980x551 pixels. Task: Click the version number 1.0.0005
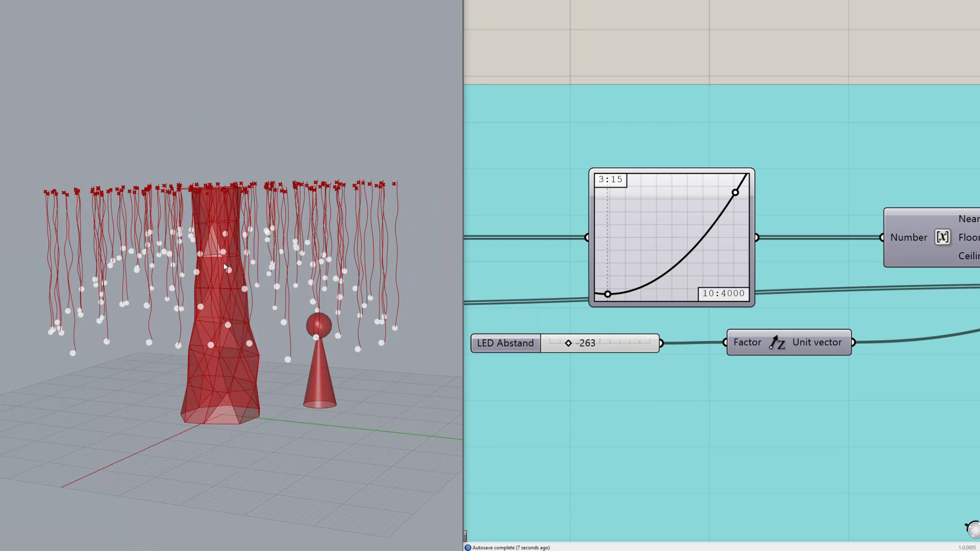click(967, 547)
